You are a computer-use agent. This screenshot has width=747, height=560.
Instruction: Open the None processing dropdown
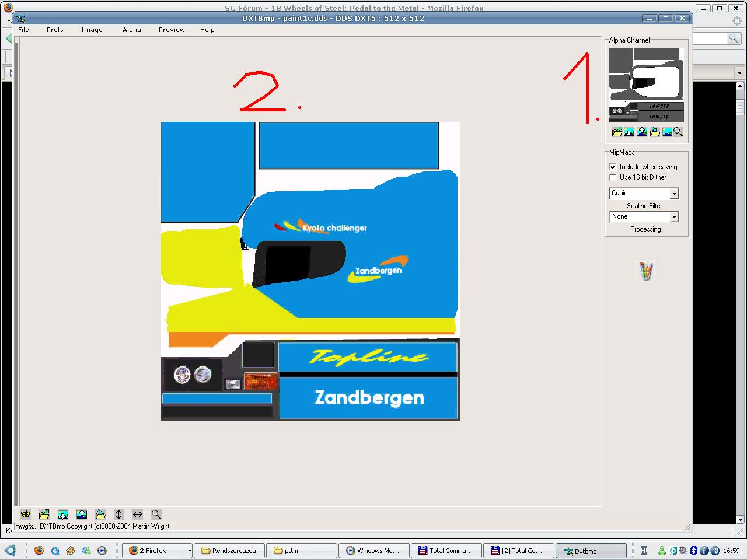coord(674,217)
